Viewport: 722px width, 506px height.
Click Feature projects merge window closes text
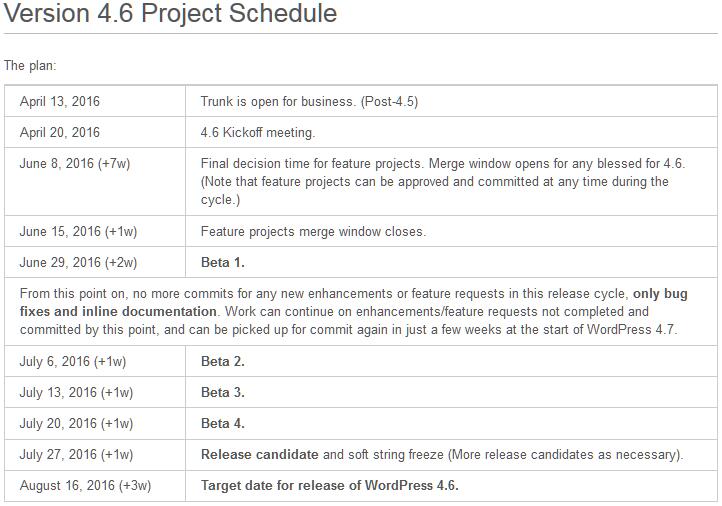click(x=314, y=231)
